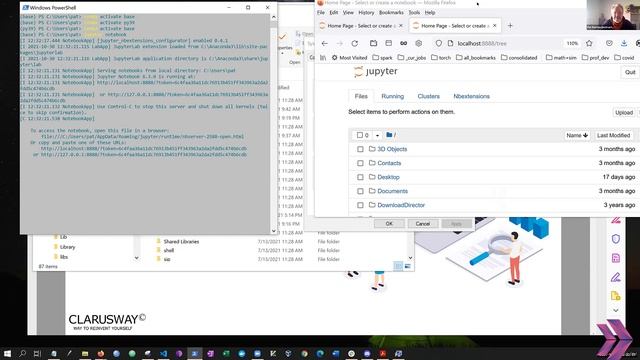
Task: Open the Firefox library icon in bookmarks bar
Action: [323, 58]
